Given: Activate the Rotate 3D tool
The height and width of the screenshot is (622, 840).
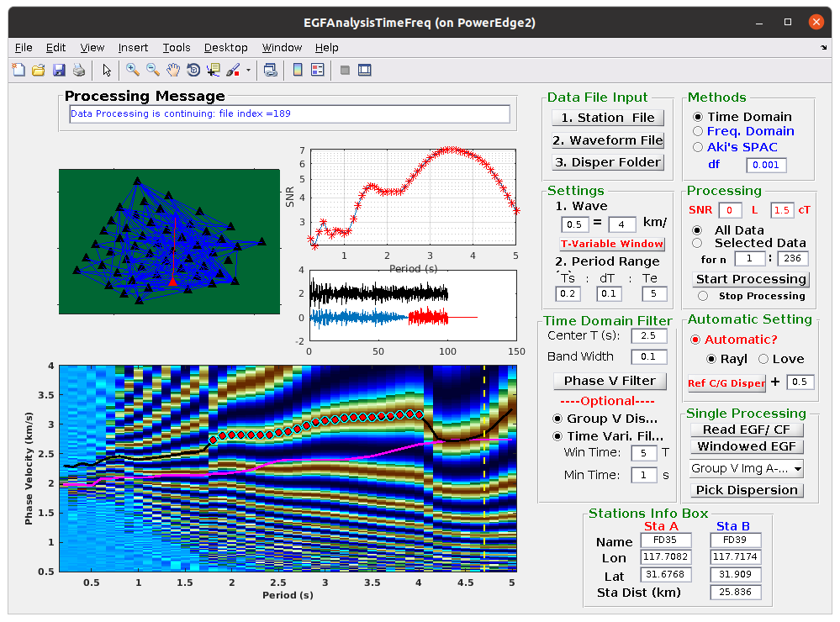Looking at the screenshot, I should pyautogui.click(x=193, y=70).
